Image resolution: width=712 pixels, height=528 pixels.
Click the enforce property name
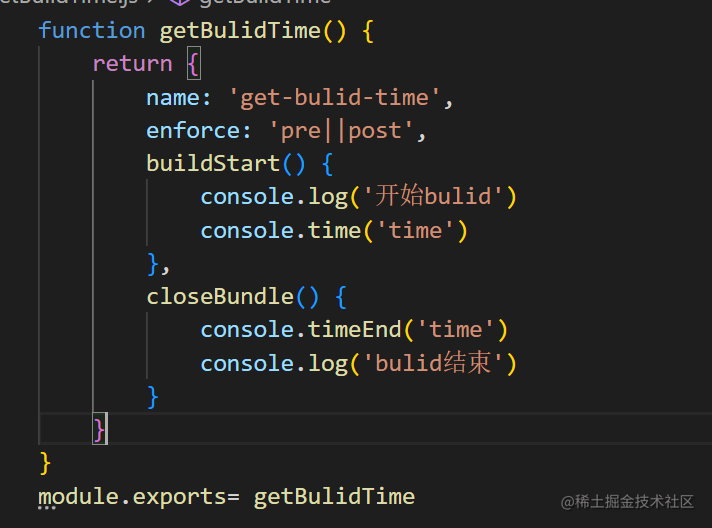pos(193,131)
